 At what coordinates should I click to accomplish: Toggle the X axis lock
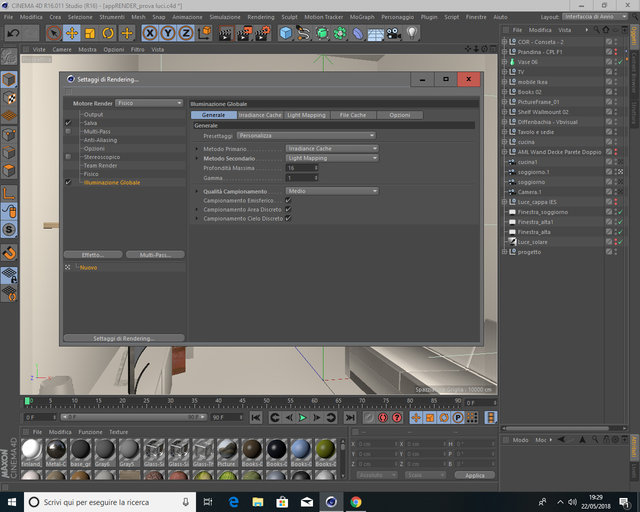(150, 33)
